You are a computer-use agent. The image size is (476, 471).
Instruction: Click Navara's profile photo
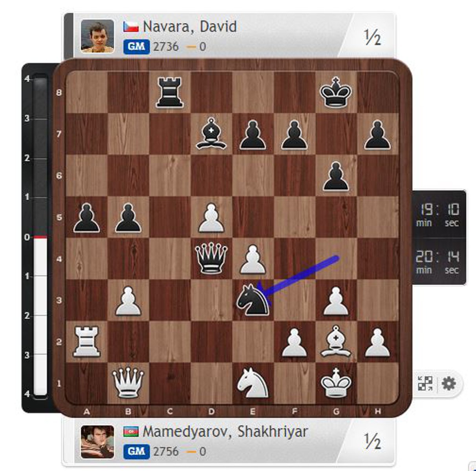(x=97, y=37)
